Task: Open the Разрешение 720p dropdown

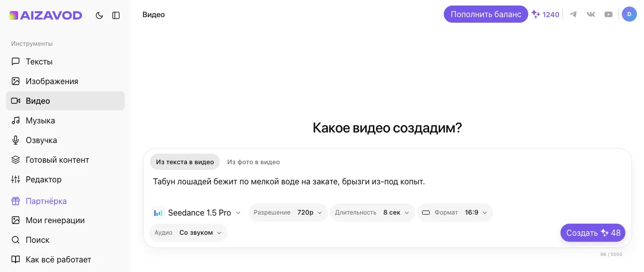Action: 288,213
